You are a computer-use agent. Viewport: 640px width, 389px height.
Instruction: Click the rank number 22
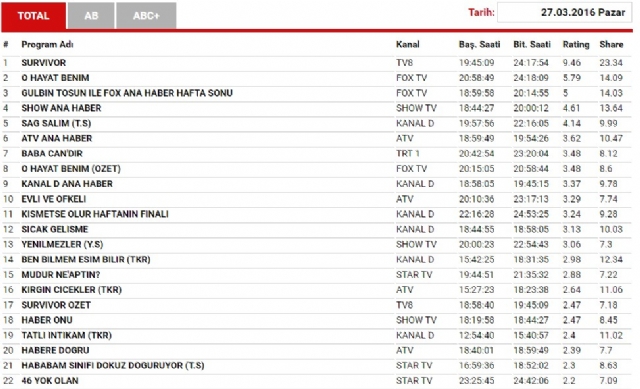pos(8,380)
